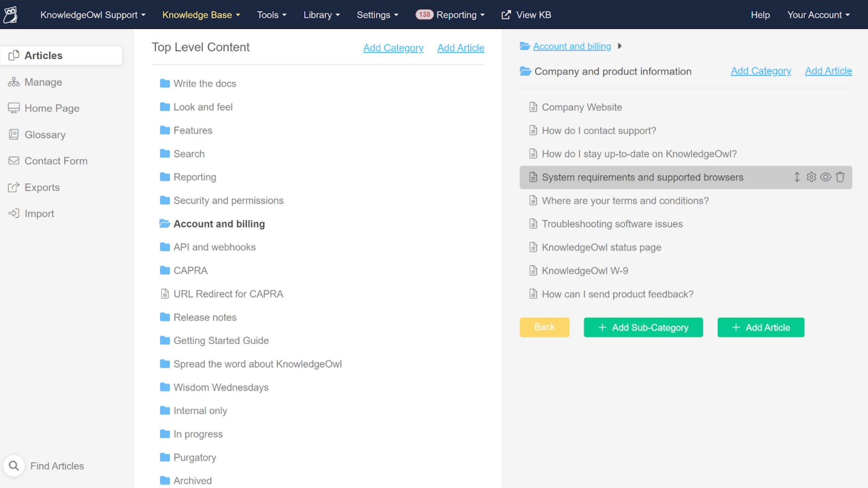
Task: Click the magnifying glass Find Articles icon
Action: (14, 466)
